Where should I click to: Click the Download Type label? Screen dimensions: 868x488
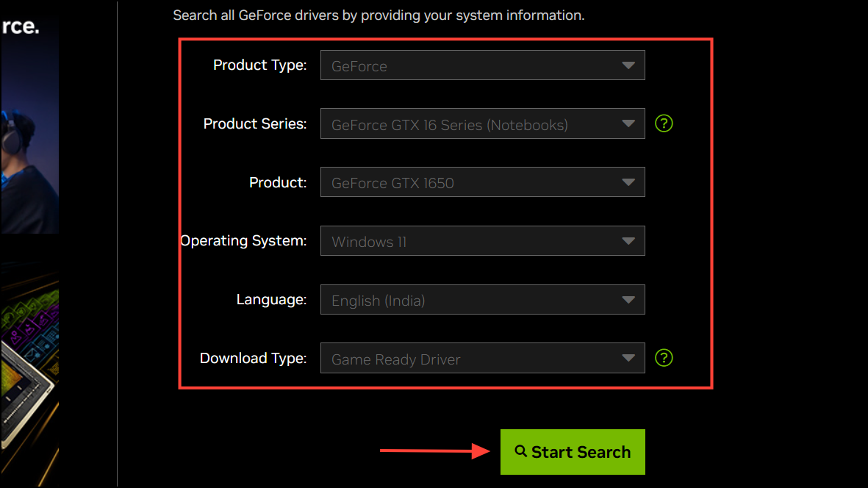[253, 359]
